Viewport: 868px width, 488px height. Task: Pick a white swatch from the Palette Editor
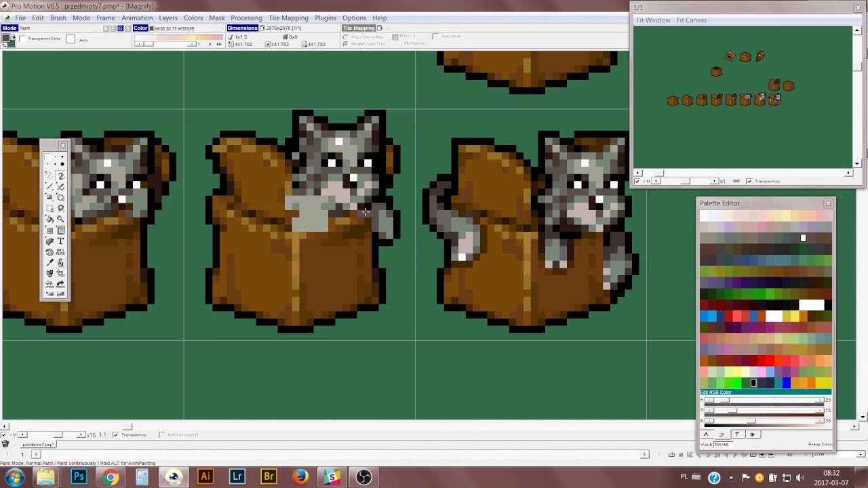pyautogui.click(x=812, y=305)
